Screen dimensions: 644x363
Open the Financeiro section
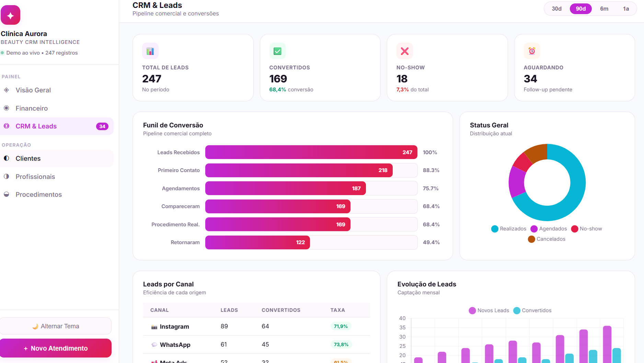pos(57,108)
